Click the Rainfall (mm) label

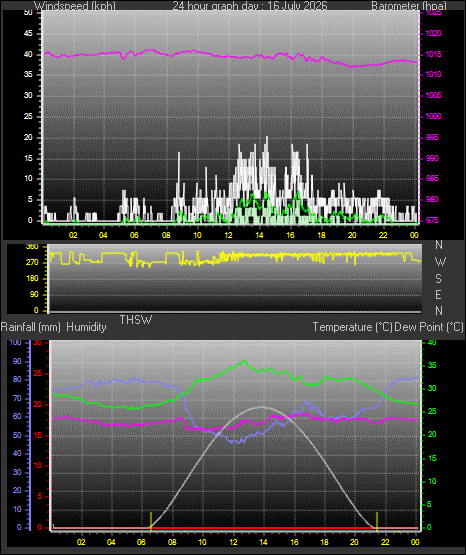point(30,327)
